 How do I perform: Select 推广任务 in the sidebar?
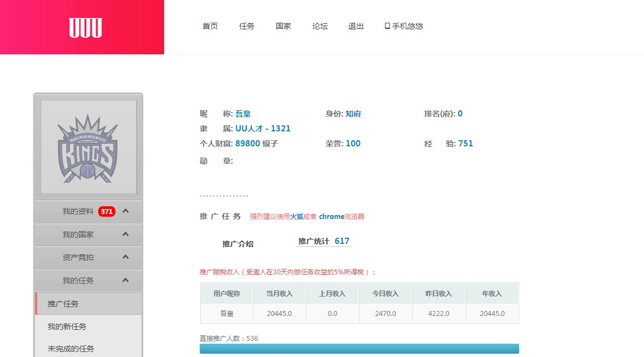tap(63, 304)
